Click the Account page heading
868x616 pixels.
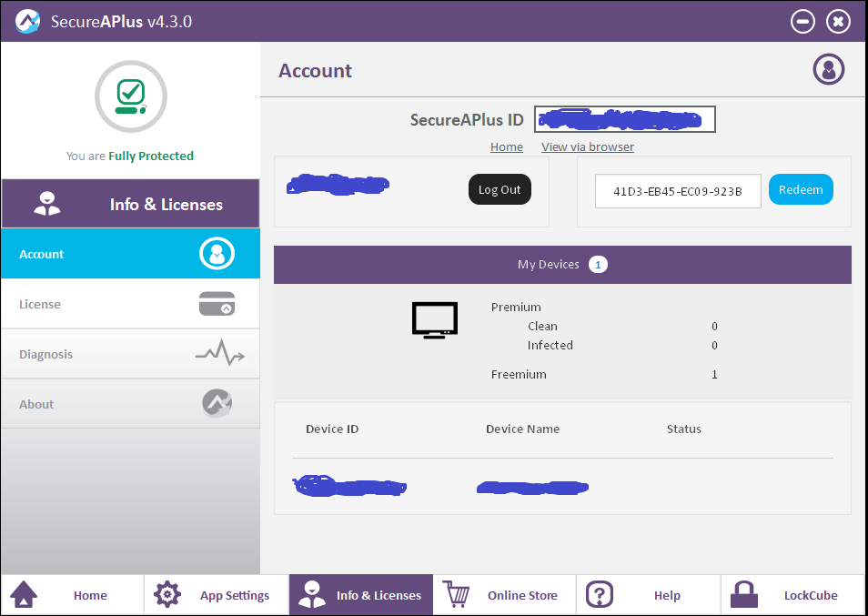315,70
